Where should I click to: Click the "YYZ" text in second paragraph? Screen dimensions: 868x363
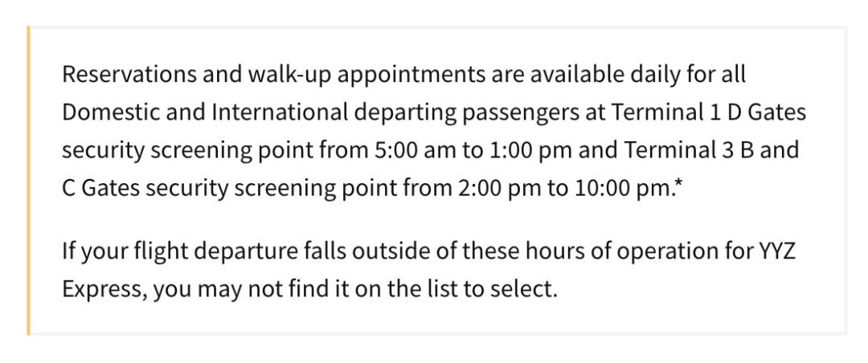click(776, 251)
